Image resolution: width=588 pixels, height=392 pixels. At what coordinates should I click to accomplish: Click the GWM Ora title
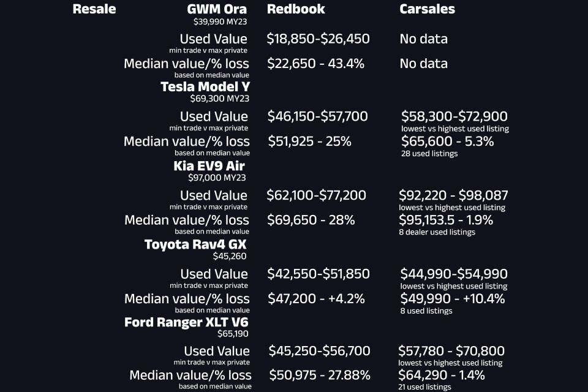(x=217, y=9)
